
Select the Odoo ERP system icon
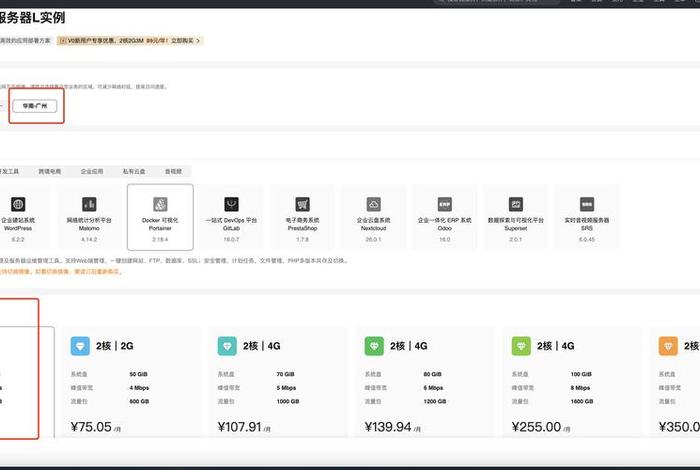(x=445, y=204)
